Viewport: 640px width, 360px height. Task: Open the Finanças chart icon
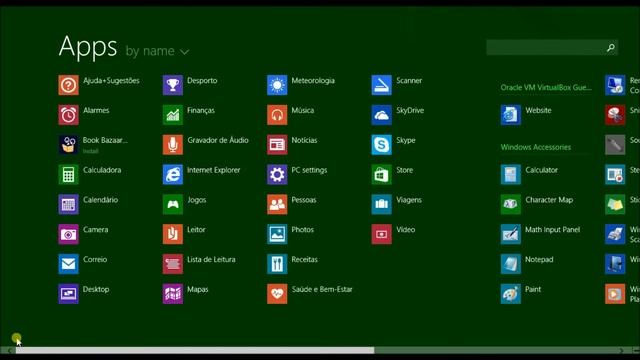click(173, 115)
